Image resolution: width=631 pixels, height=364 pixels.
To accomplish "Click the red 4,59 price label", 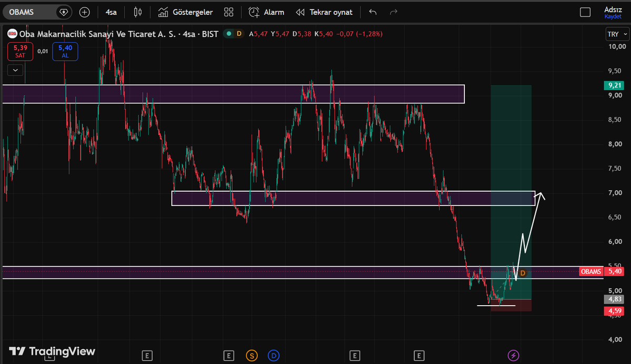I will [614, 311].
